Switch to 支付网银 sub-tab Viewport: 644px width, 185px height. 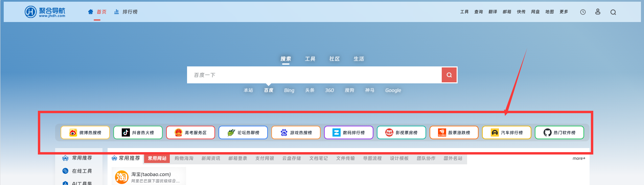(264, 158)
